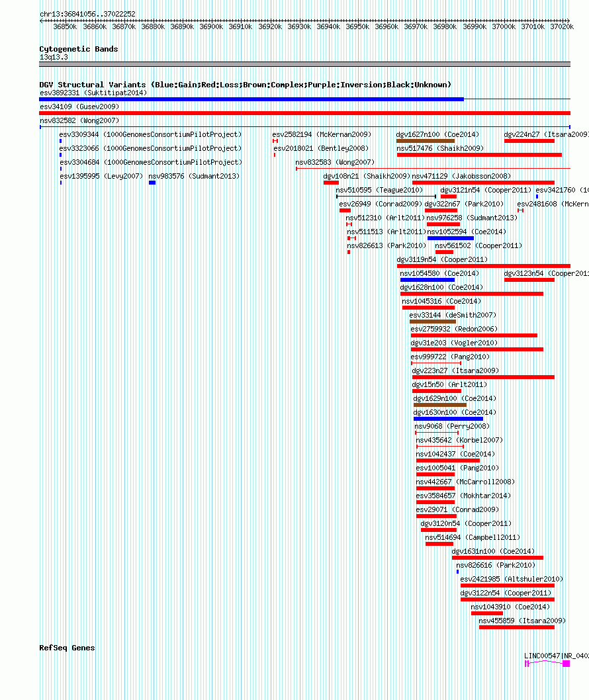Open esv29071 (Conrad2009) variant
The image size is (589, 700).
457,509
